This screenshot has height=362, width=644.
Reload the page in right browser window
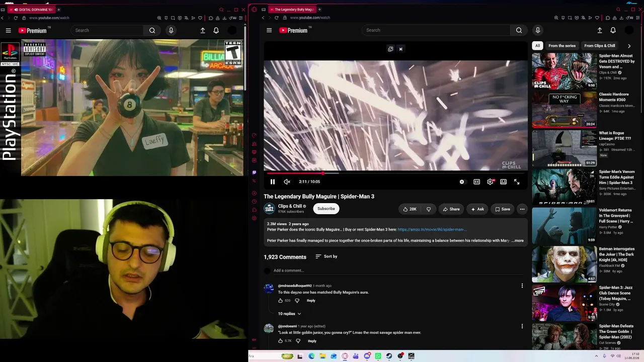tap(276, 18)
